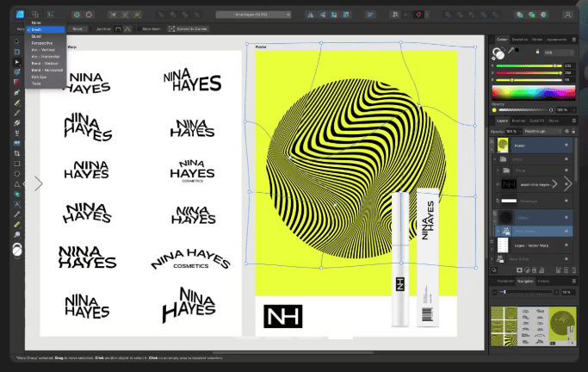Click the navigator zoom out minus button
This screenshot has width=588, height=372.
(x=495, y=292)
